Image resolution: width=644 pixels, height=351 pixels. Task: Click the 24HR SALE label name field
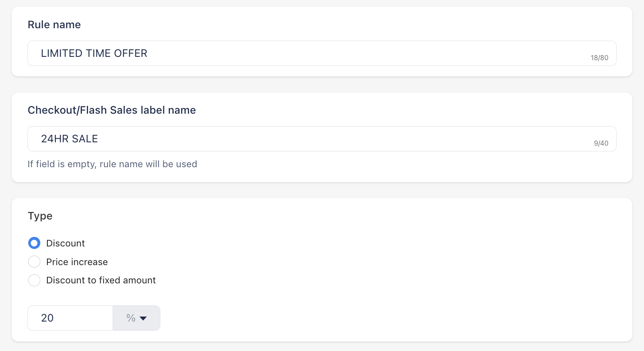(322, 139)
